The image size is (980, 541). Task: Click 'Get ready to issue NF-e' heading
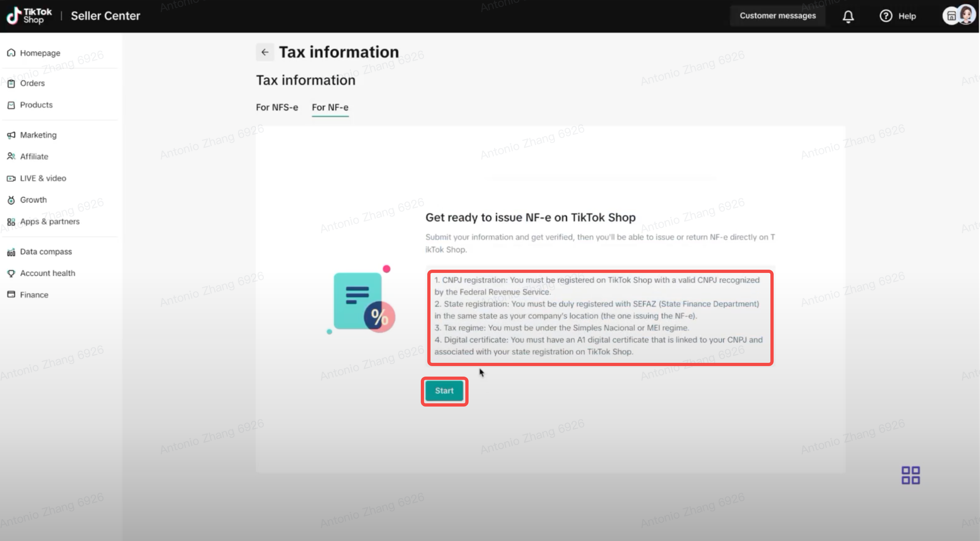pos(530,217)
